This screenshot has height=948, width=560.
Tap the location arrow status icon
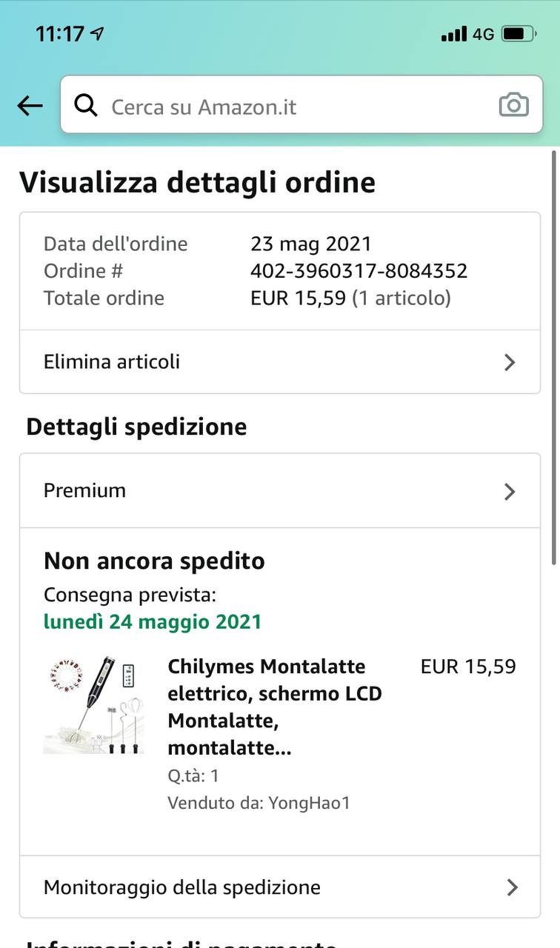(97, 34)
